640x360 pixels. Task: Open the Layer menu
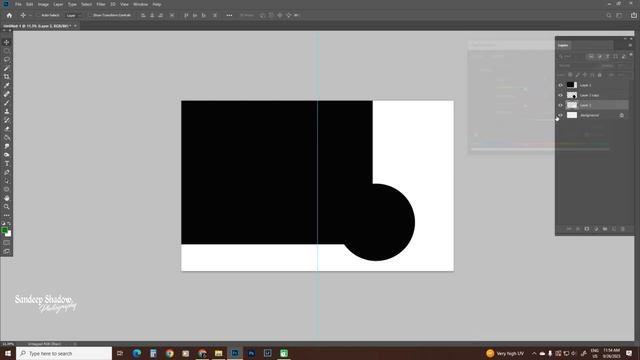click(x=58, y=4)
